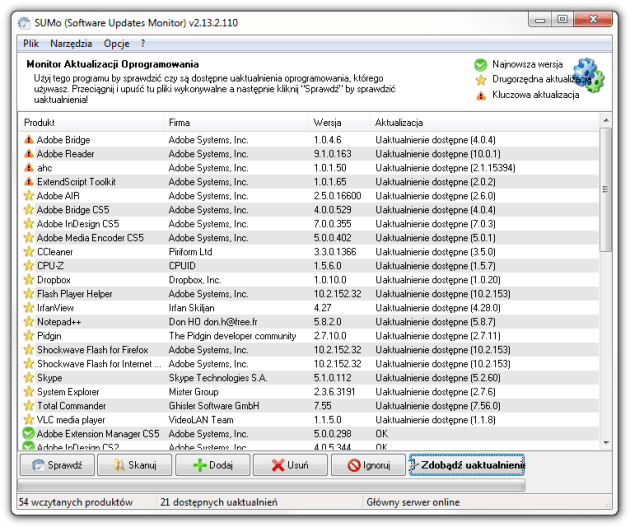Click the star icon for Adobe InDesign CS5
This screenshot has height=527, width=630.
[x=29, y=224]
